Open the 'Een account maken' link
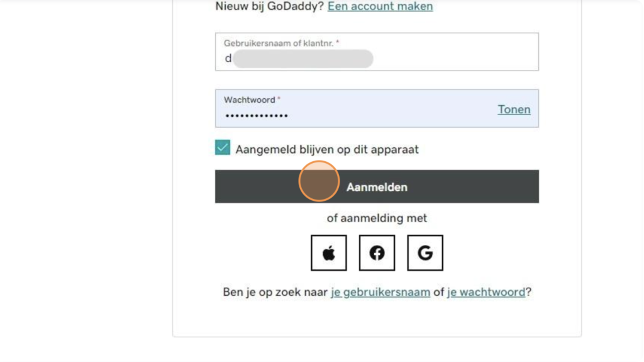644x362 pixels. [x=380, y=6]
